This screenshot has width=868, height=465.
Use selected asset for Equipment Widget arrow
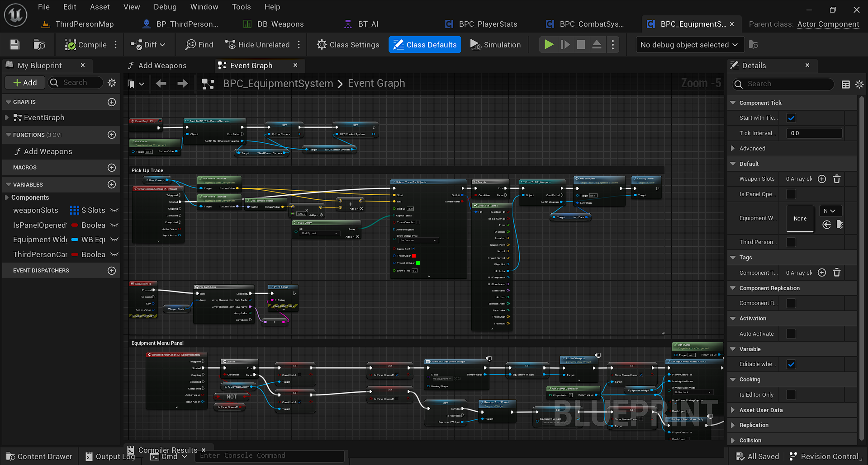(826, 225)
